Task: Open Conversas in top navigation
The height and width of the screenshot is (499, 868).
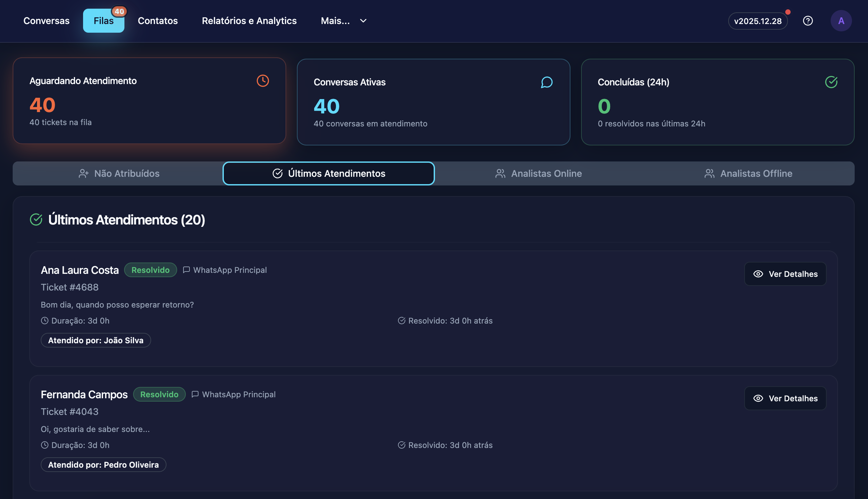Action: (x=46, y=21)
